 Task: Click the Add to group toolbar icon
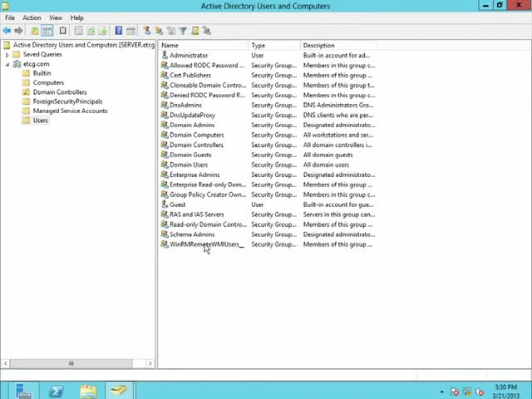pos(207,31)
